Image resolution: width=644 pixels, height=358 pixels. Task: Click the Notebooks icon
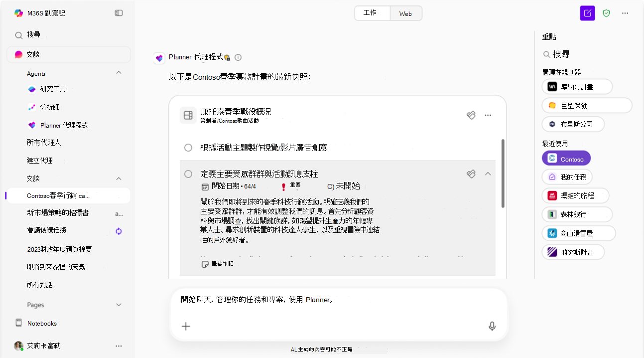click(18, 323)
